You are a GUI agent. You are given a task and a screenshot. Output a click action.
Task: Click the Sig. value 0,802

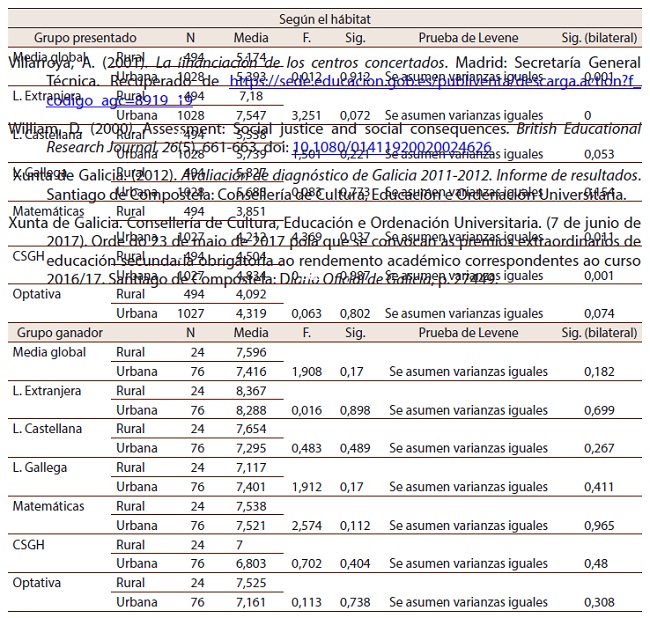[x=355, y=313]
